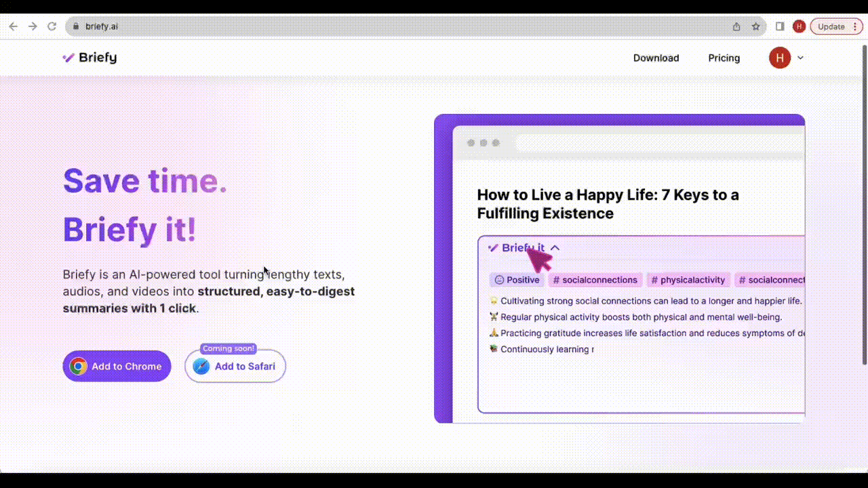This screenshot has width=868, height=488.
Task: Click the first #socialconnections tag
Action: [595, 280]
